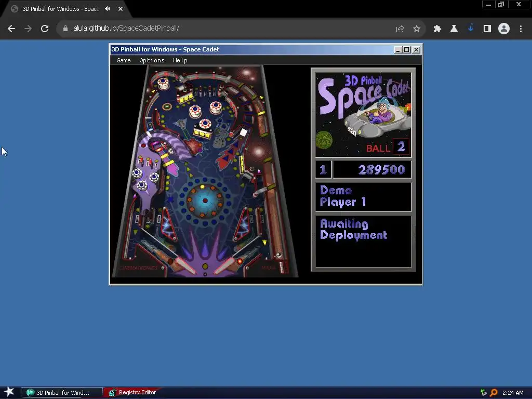The image size is (532, 399).
Task: Click the Space Cadet logo image
Action: [x=363, y=114]
